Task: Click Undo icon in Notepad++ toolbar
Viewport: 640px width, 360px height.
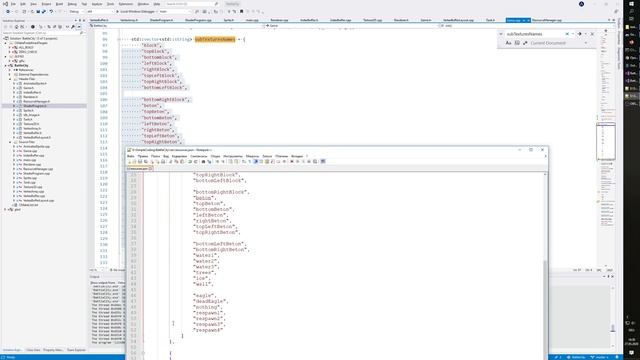Action: click(x=190, y=162)
